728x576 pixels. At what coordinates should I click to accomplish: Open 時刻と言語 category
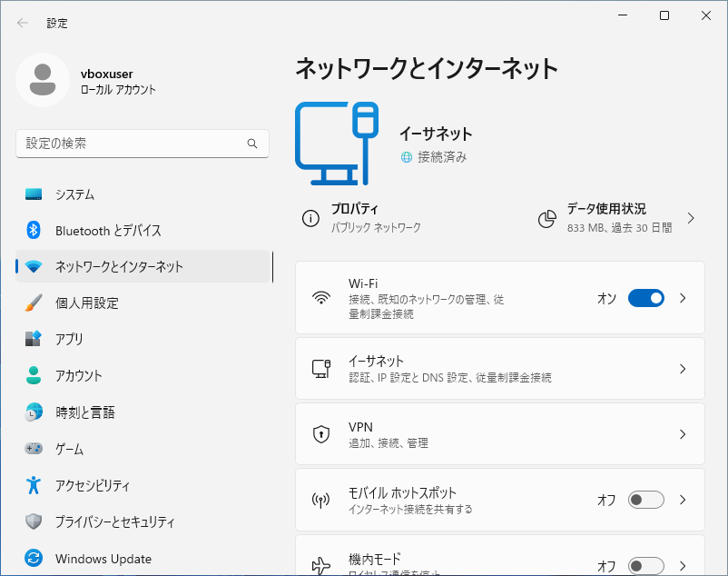[x=144, y=412]
